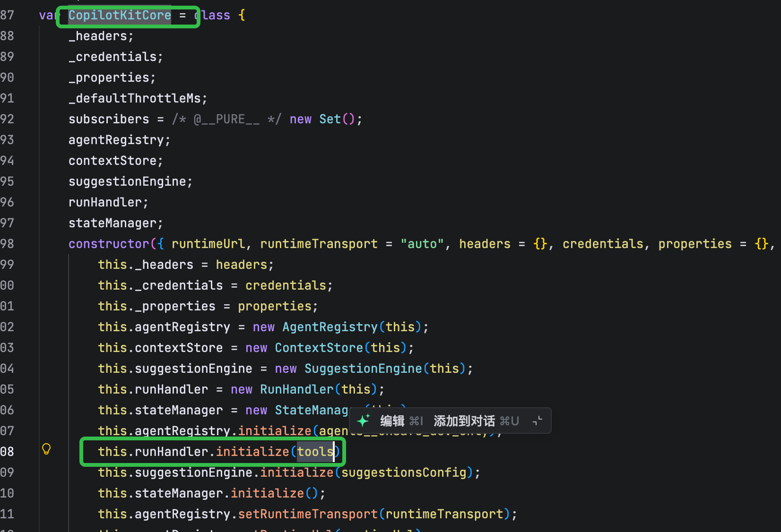This screenshot has width=781, height=532.
Task: Click stateManager.initialize method call
Action: (267, 493)
